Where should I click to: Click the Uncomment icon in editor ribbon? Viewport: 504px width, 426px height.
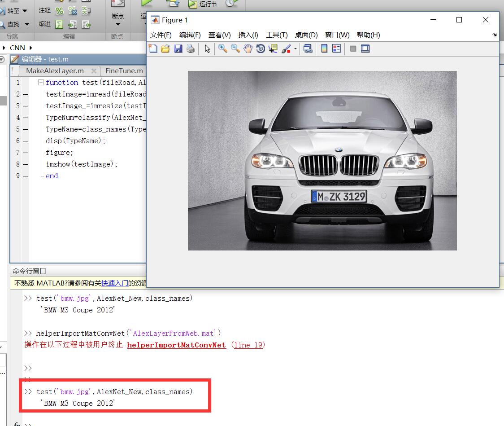tap(73, 11)
